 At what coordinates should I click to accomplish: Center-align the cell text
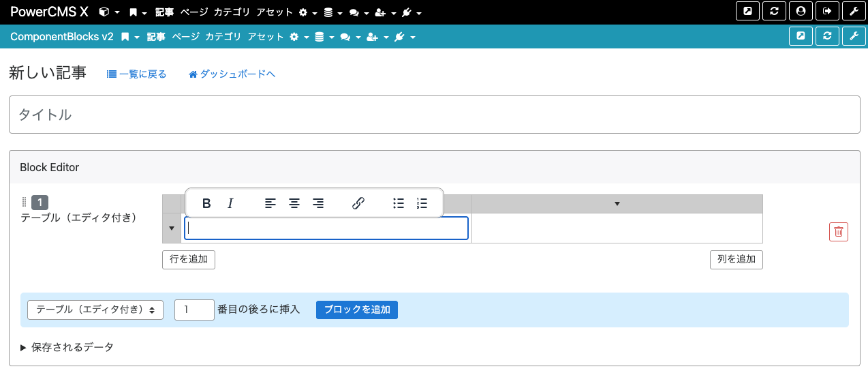point(294,203)
